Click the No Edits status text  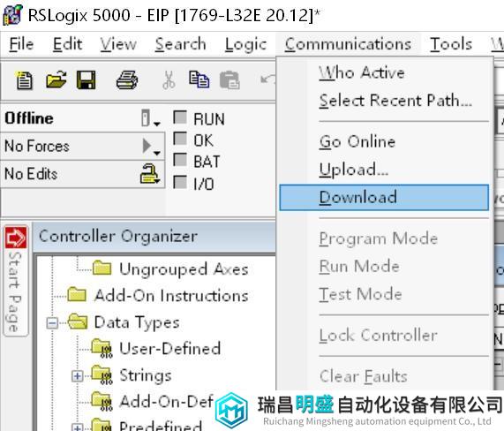[31, 174]
